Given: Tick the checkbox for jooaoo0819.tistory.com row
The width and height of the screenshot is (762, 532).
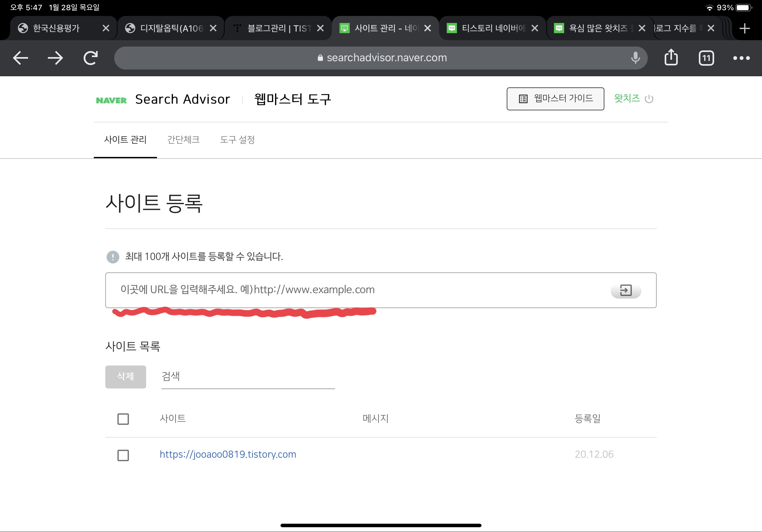Looking at the screenshot, I should (123, 455).
